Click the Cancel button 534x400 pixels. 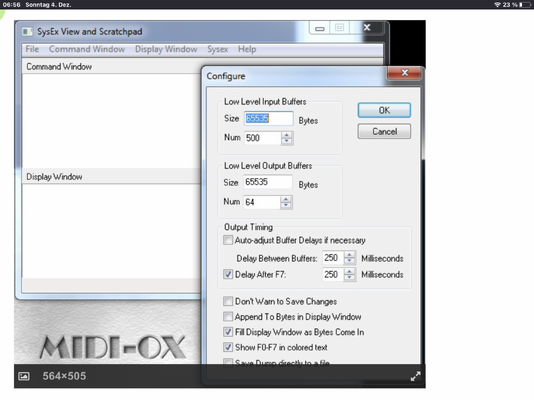tap(384, 131)
